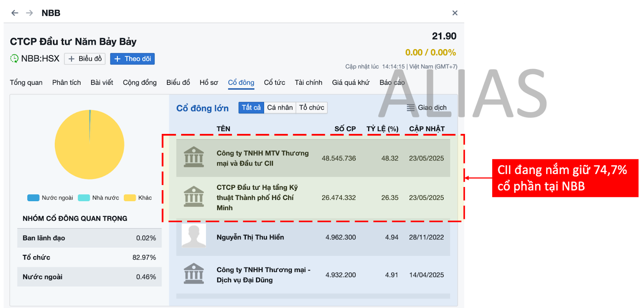Go back with the left arrow icon
This screenshot has width=644, height=308.
point(15,13)
